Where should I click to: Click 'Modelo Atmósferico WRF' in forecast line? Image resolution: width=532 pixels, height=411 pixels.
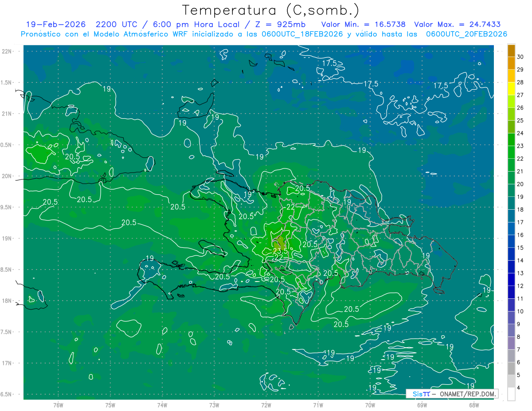click(136, 34)
